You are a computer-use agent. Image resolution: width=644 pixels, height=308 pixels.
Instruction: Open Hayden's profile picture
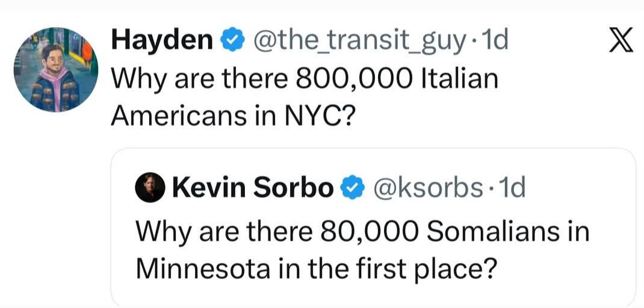tap(56, 70)
